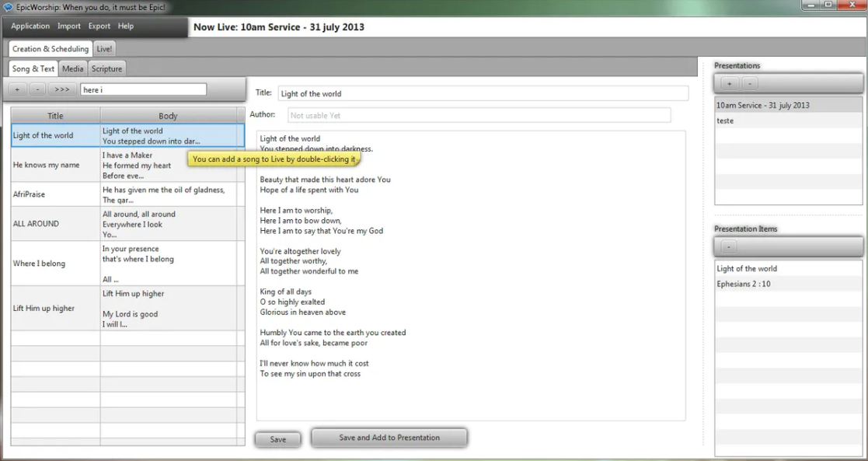Viewport: 868px width, 461px height.
Task: Open the Help menu
Action: pyautogui.click(x=126, y=26)
